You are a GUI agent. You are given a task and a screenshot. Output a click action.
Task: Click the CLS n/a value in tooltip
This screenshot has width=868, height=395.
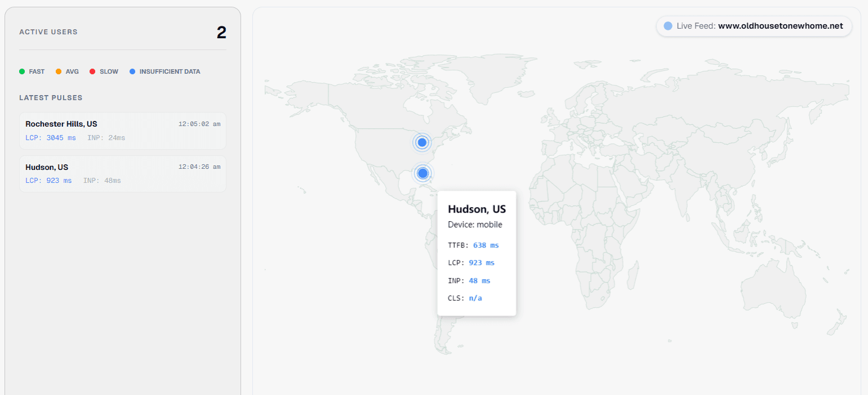tap(475, 298)
